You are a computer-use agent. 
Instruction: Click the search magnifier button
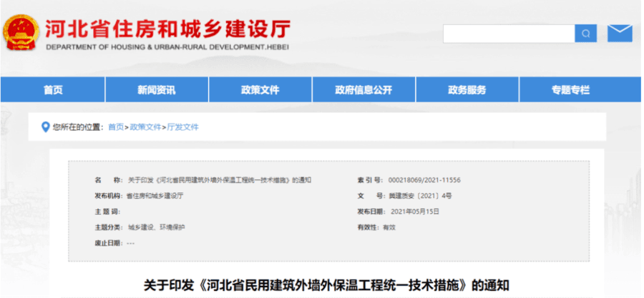[x=585, y=33]
